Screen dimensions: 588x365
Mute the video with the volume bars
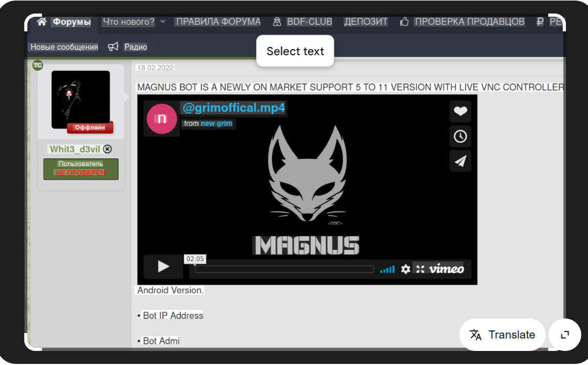point(388,269)
